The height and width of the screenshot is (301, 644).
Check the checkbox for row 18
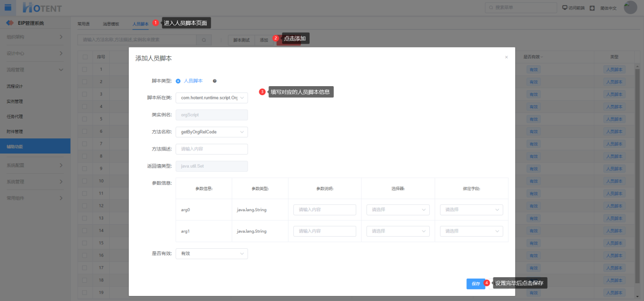tap(85, 280)
